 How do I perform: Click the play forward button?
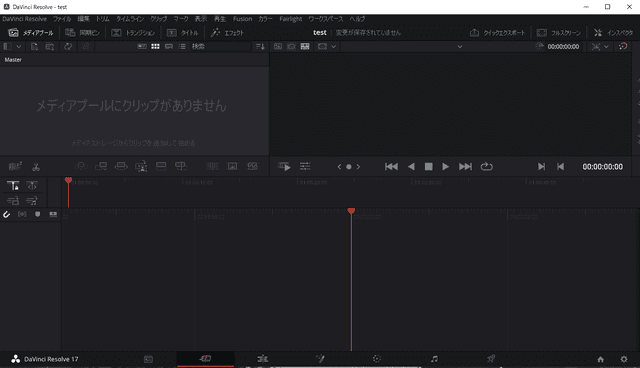click(445, 166)
